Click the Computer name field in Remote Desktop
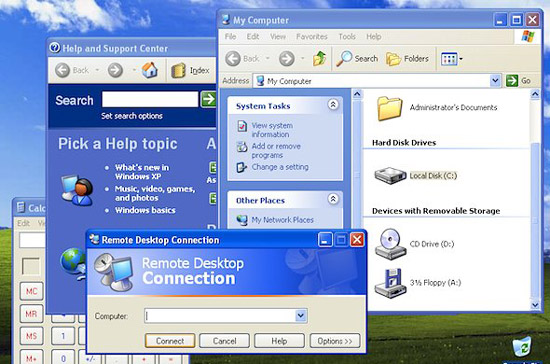The image size is (550, 364). tap(220, 316)
